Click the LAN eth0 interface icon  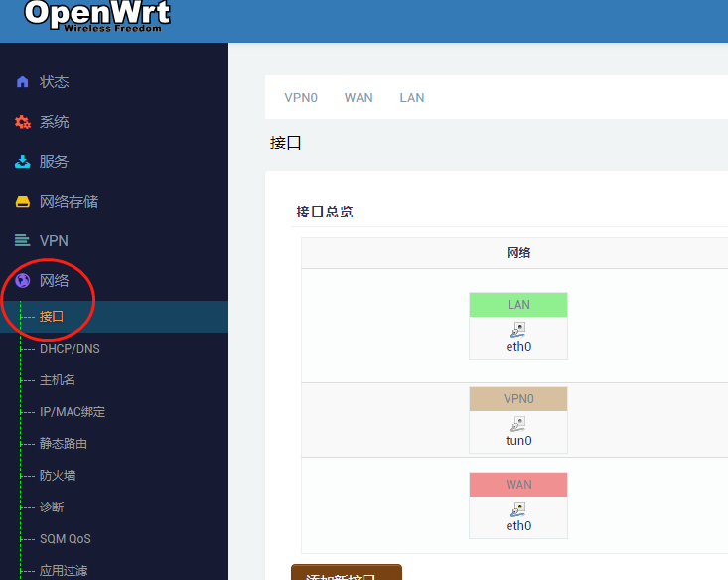coord(517,330)
